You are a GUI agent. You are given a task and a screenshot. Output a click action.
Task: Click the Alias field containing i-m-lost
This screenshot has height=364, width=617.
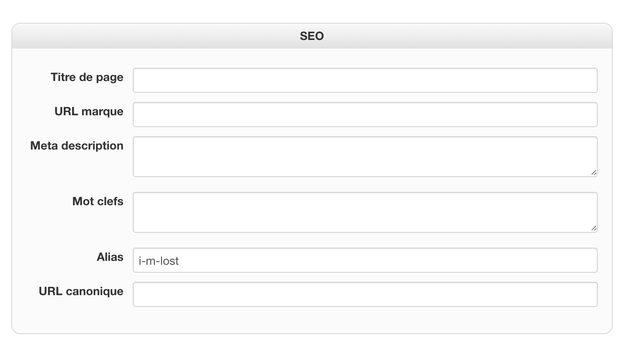point(365,260)
